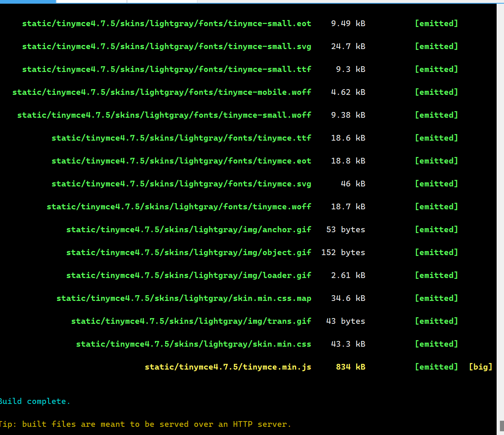Click the 9.49 kB size value

click(348, 24)
